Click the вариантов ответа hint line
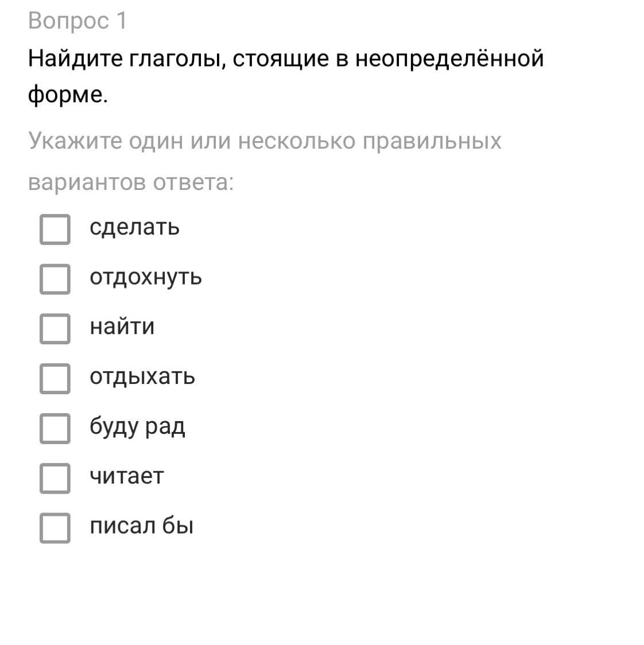This screenshot has width=644, height=645. pos(131,182)
